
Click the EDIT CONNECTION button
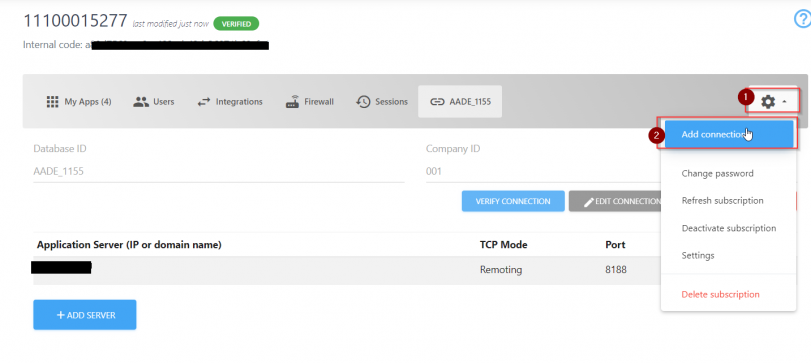pyautogui.click(x=615, y=201)
